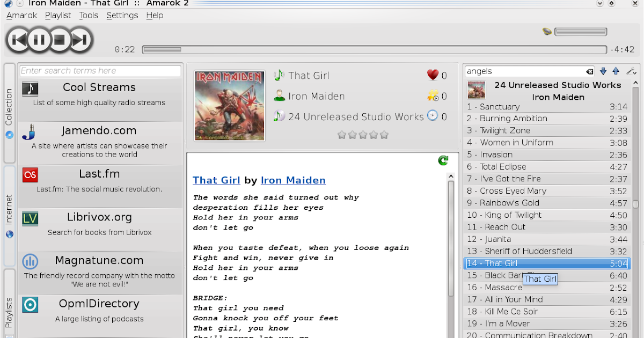Click the That Girl song link
644x338 pixels.
click(216, 180)
